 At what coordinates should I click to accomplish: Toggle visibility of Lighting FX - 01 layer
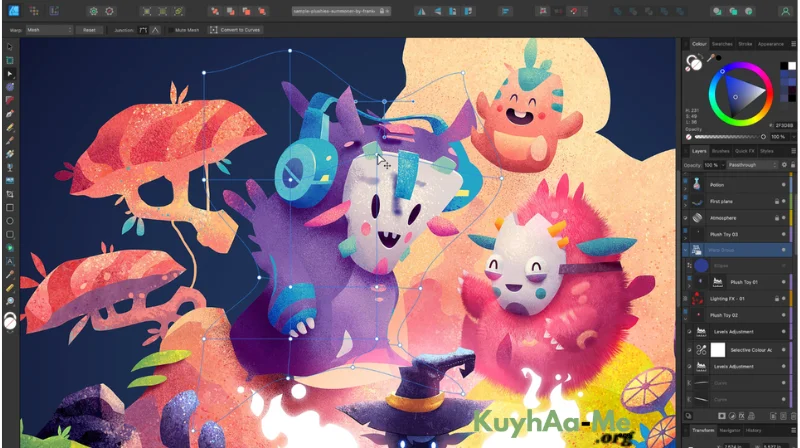(784, 299)
